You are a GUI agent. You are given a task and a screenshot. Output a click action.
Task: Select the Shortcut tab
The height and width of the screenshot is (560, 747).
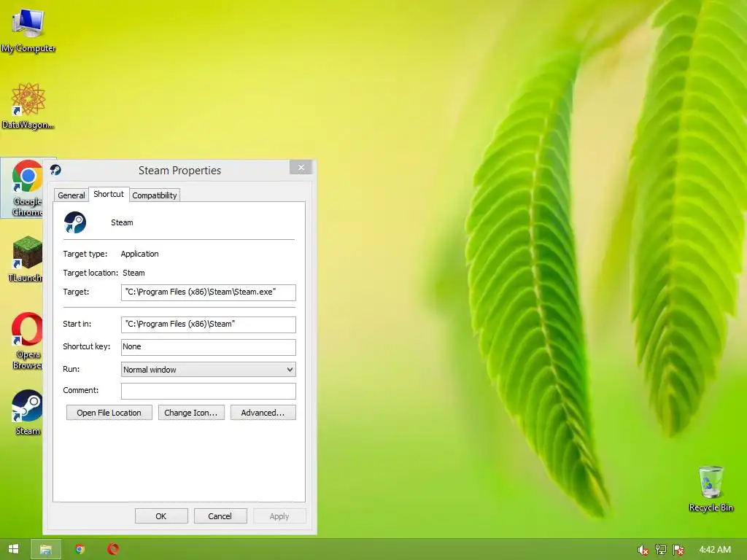tap(109, 194)
